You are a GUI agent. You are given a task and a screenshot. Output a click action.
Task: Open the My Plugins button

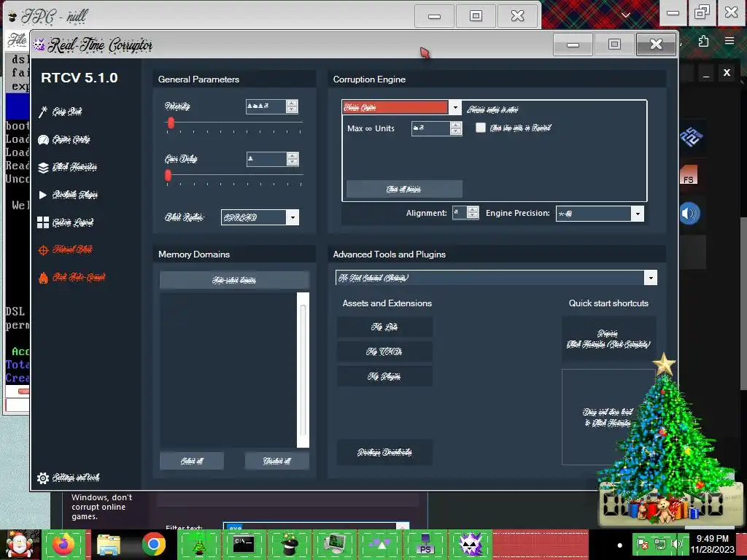tap(385, 377)
